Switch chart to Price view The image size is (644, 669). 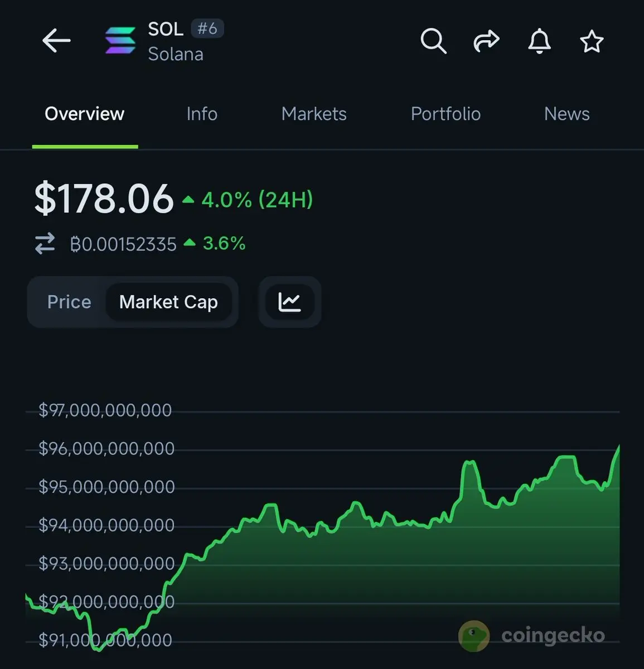69,302
